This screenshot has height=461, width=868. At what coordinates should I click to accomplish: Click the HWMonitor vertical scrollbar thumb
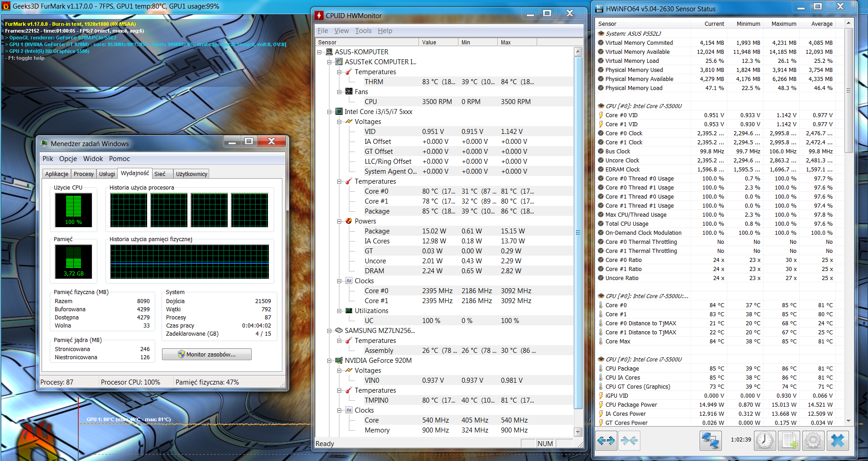click(578, 233)
